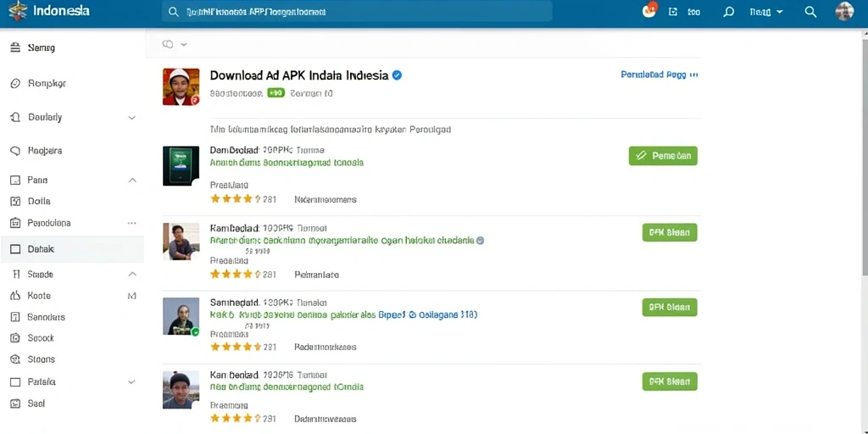Click the blue verified badge beside the title
This screenshot has width=868, height=434.
click(397, 75)
